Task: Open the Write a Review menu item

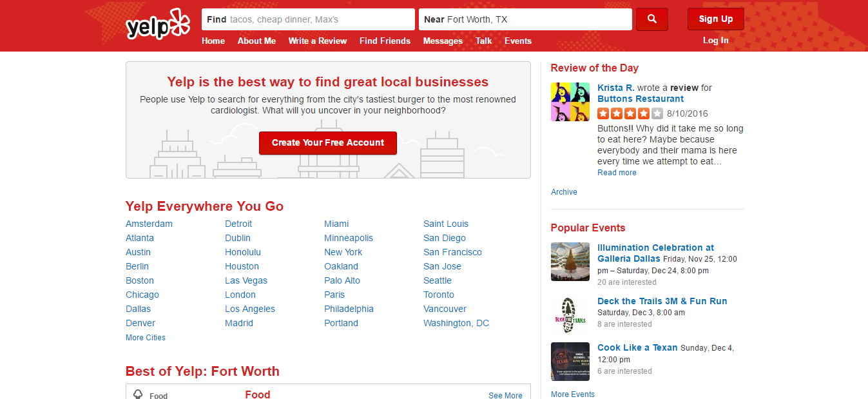Action: [x=317, y=41]
